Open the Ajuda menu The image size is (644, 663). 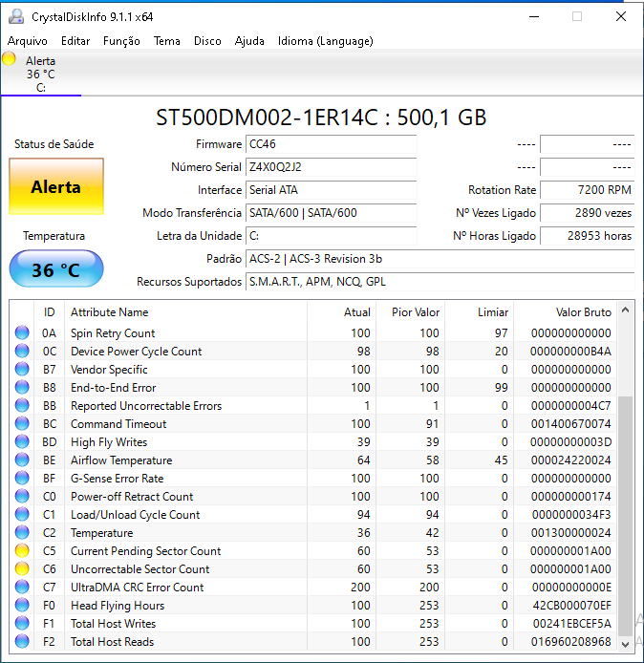pyautogui.click(x=249, y=41)
